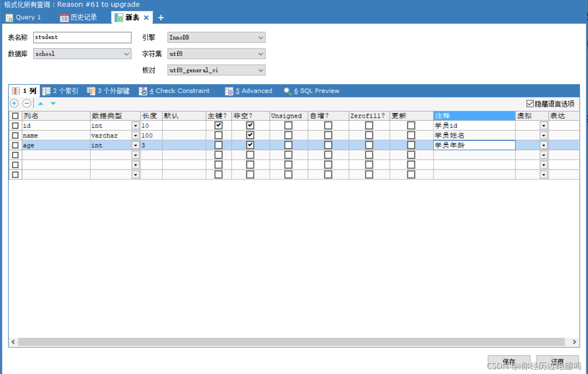Click the horizontal scrollbar left arrow
The height and width of the screenshot is (374, 588).
pos(13,342)
